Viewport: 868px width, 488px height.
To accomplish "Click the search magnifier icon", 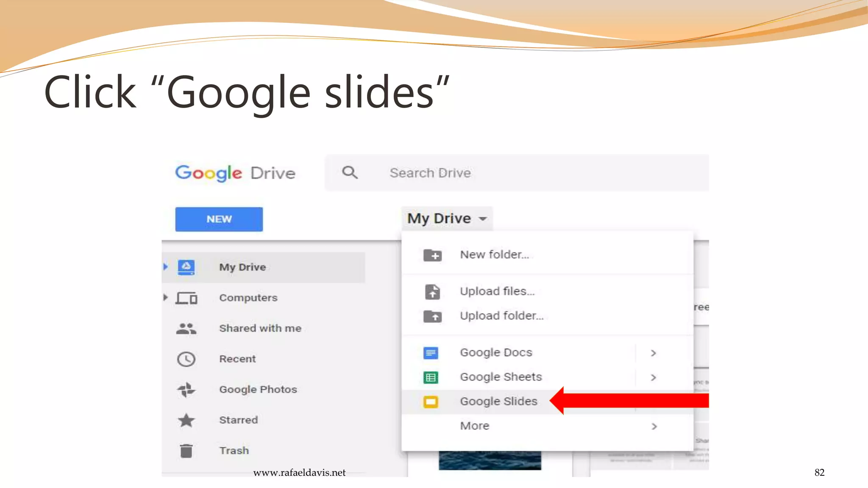I will [x=350, y=173].
